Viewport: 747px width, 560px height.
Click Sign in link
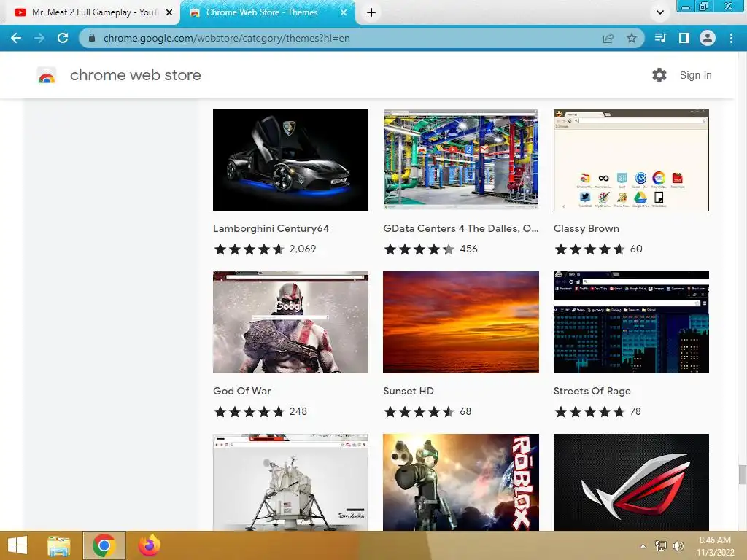(695, 75)
